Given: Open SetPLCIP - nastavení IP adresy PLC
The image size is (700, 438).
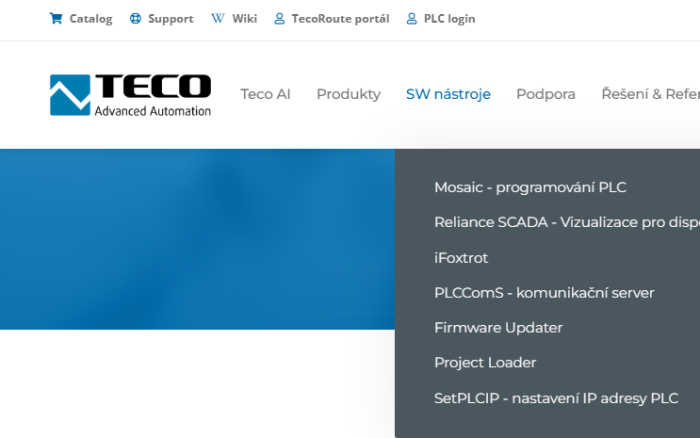Looking at the screenshot, I should pyautogui.click(x=556, y=398).
